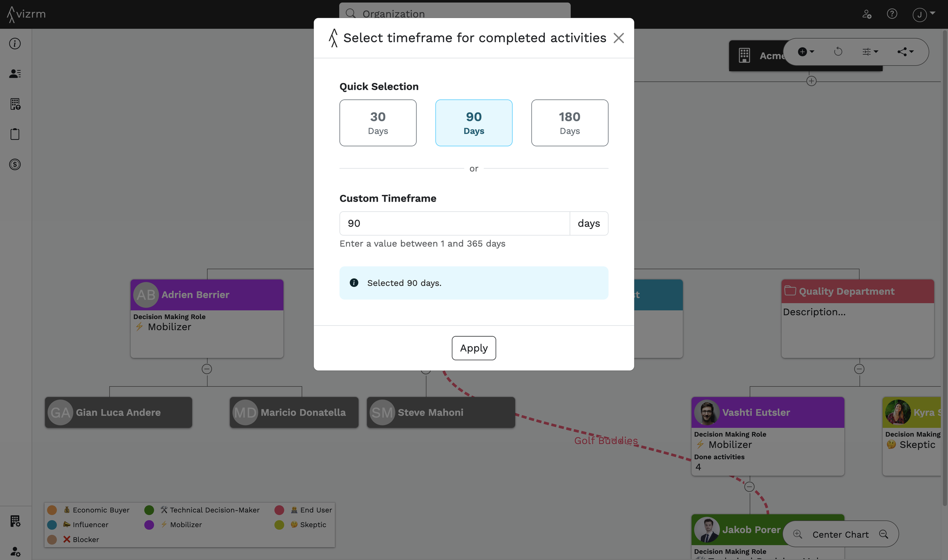Click the zoom out magnifier icon

pos(884,534)
